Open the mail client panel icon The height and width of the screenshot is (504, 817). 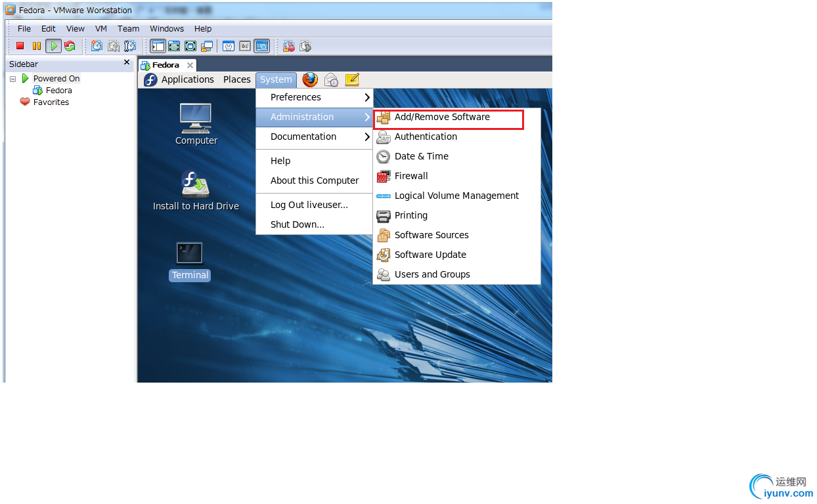point(331,79)
